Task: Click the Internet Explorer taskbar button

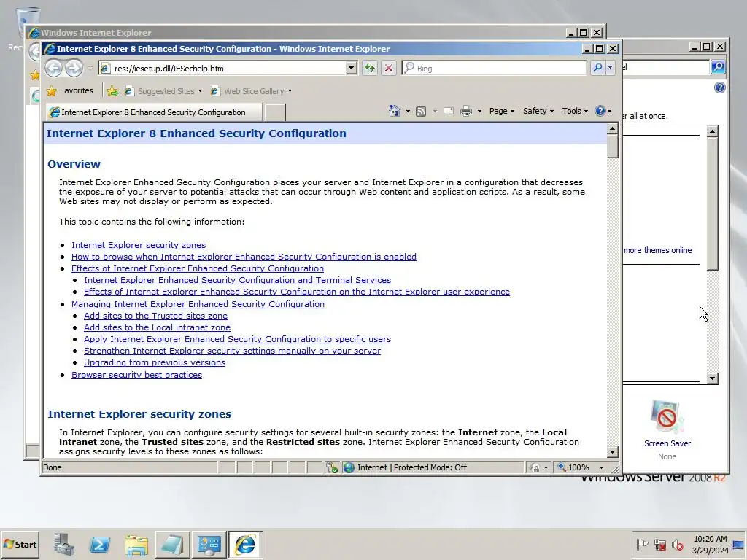Action: coord(245,544)
